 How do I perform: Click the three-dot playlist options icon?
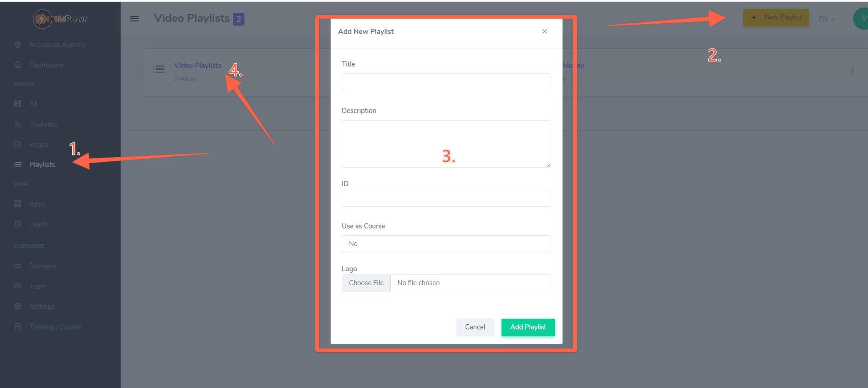[853, 70]
